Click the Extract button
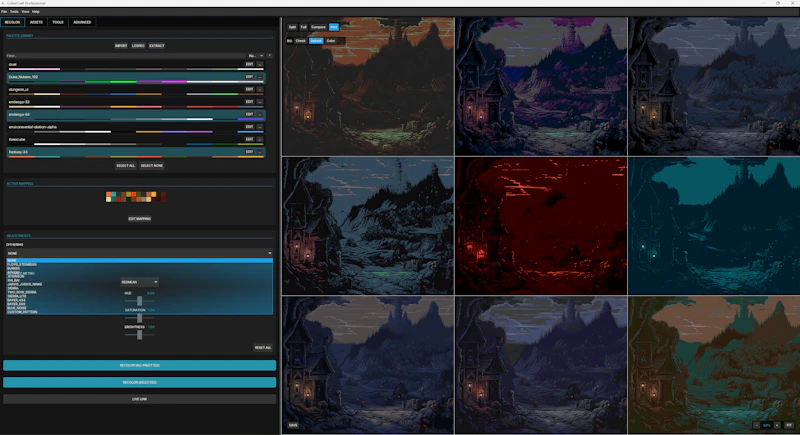 coord(157,46)
